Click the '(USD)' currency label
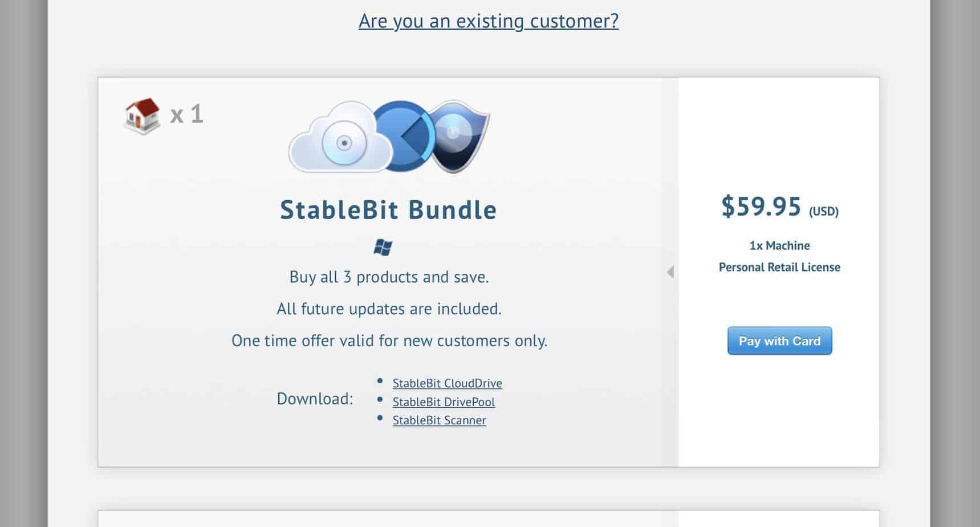Viewport: 980px width, 527px height. tap(824, 212)
